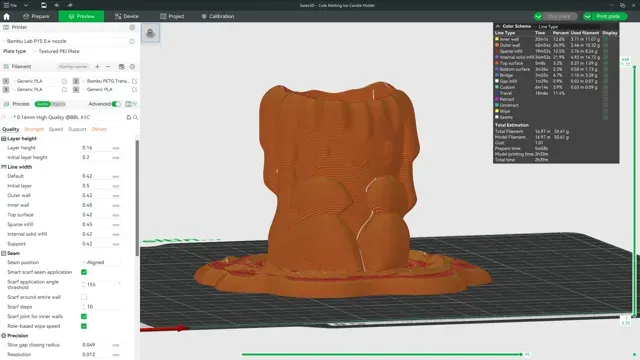640x360 pixels.
Task: Toggle Outer wall display checkbox
Action: pos(606,45)
